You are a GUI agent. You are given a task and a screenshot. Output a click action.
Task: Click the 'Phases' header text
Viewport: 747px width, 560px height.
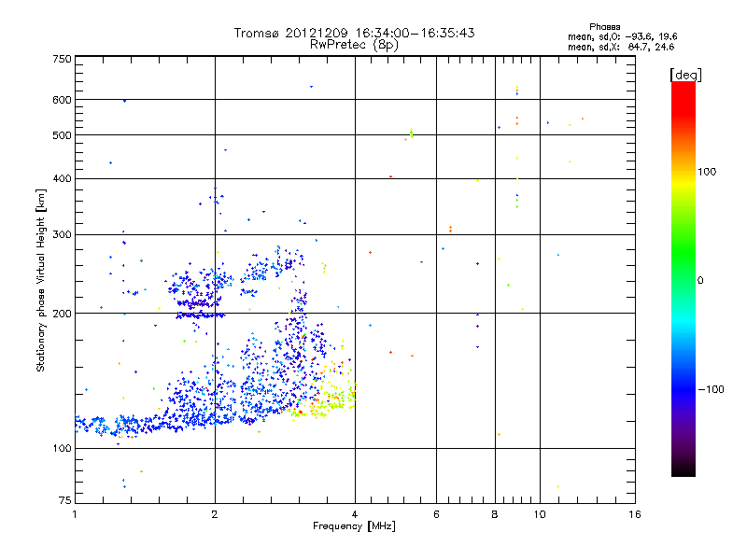tap(604, 27)
